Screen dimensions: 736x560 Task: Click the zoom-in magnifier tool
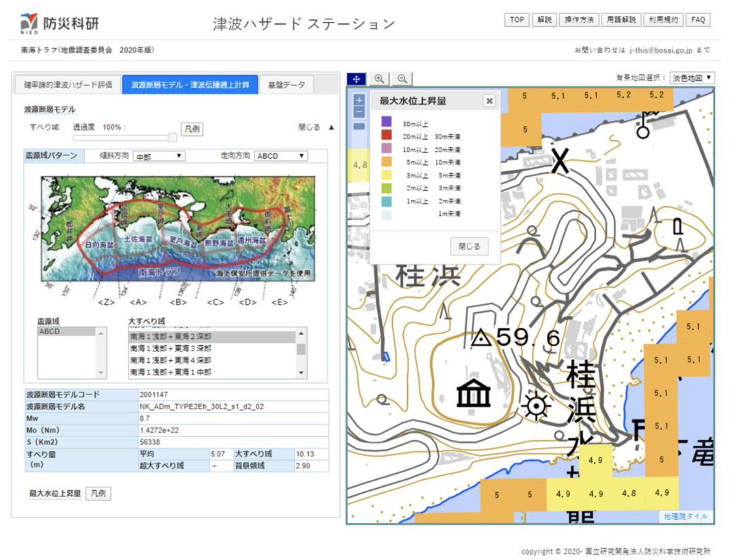(x=379, y=79)
